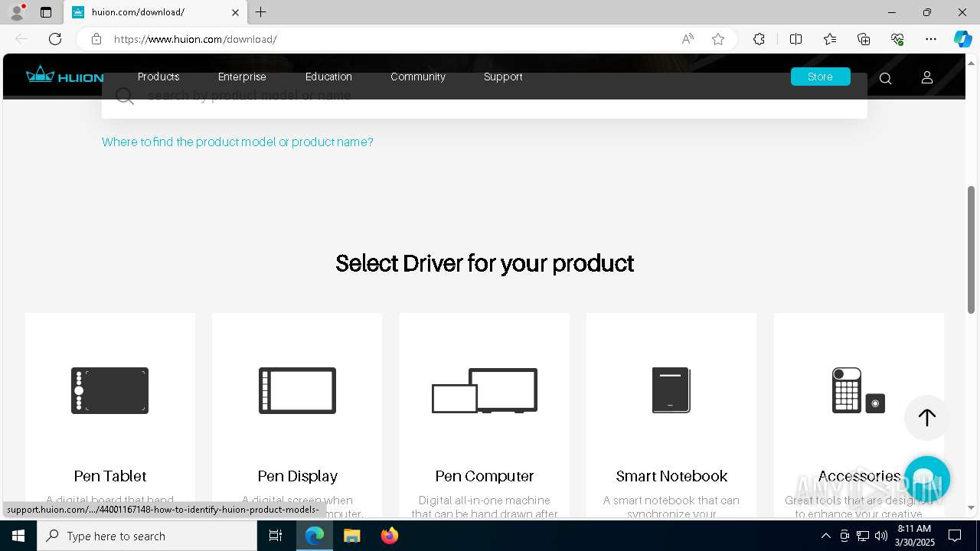This screenshot has height=551, width=980.
Task: Open the clock showing 8:11 AM
Action: pyautogui.click(x=914, y=536)
